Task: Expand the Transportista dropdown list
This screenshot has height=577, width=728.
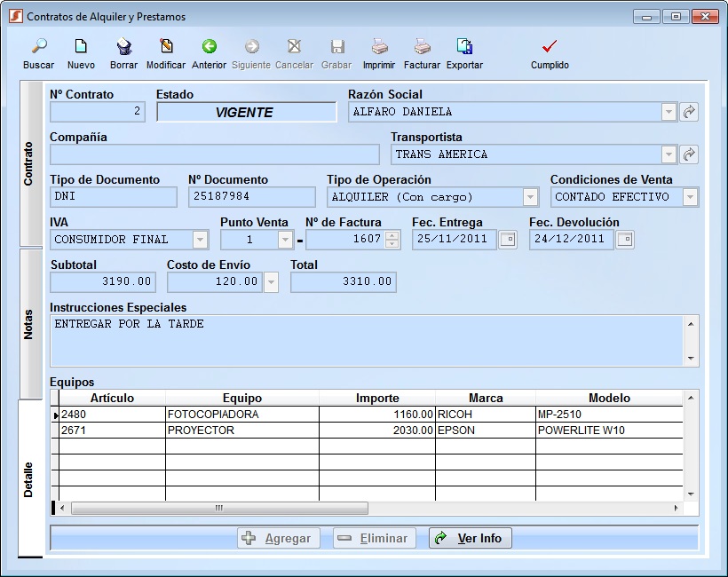Action: (x=669, y=154)
